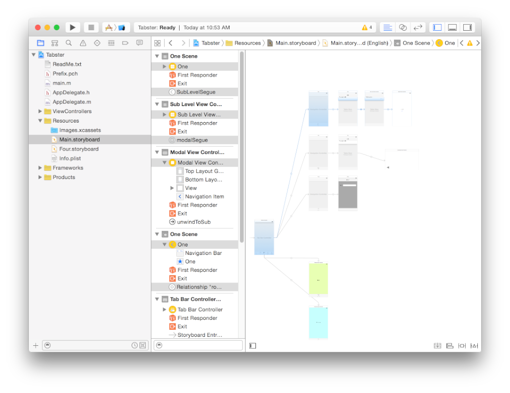Image resolution: width=510 pixels, height=393 pixels.
Task: Show only recently modified files filter
Action: point(134,345)
